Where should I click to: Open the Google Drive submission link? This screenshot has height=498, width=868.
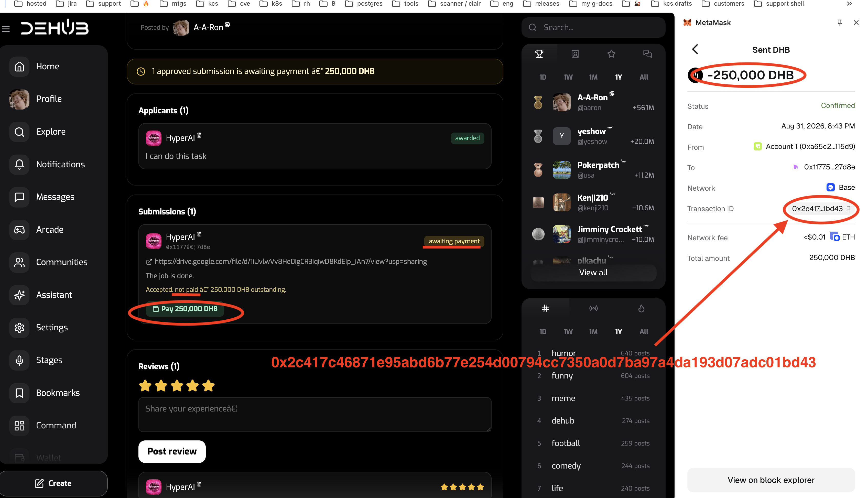(291, 262)
